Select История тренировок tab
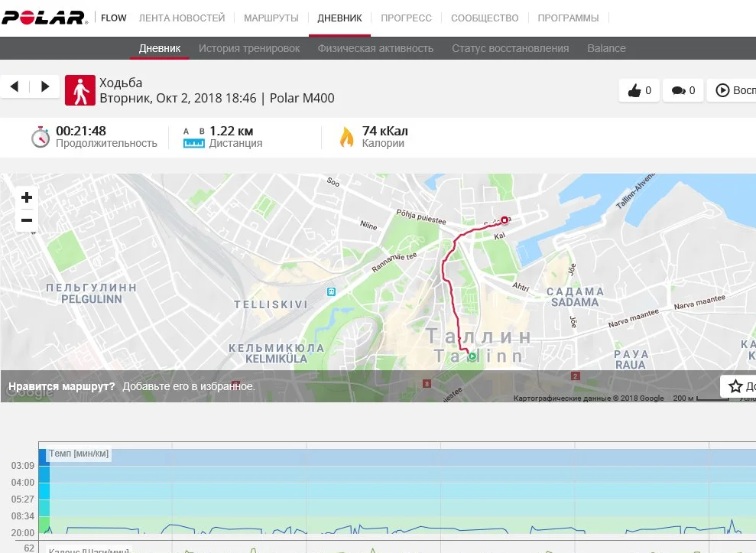The height and width of the screenshot is (553, 756). (249, 48)
